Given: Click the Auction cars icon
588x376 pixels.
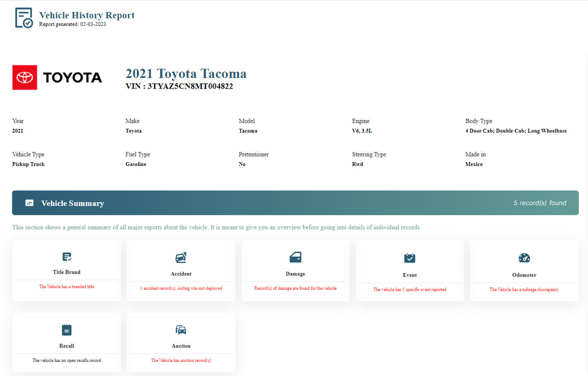Looking at the screenshot, I should click(x=181, y=330).
